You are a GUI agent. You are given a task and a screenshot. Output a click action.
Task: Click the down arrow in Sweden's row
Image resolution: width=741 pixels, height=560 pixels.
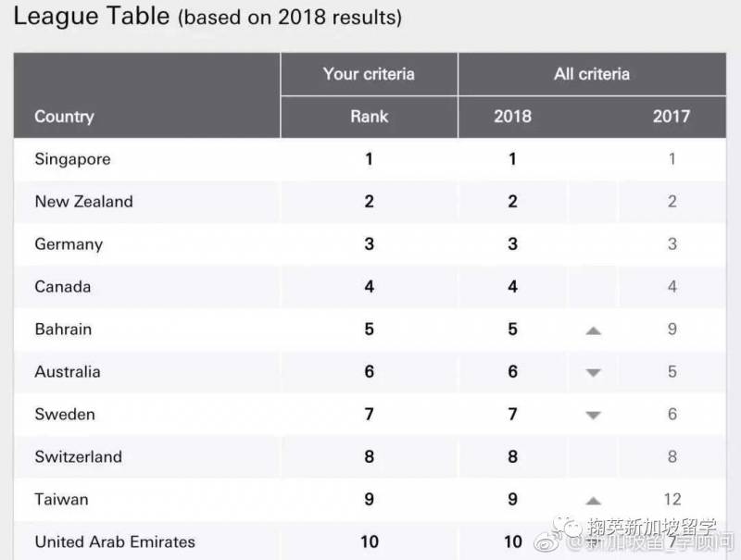coord(594,416)
